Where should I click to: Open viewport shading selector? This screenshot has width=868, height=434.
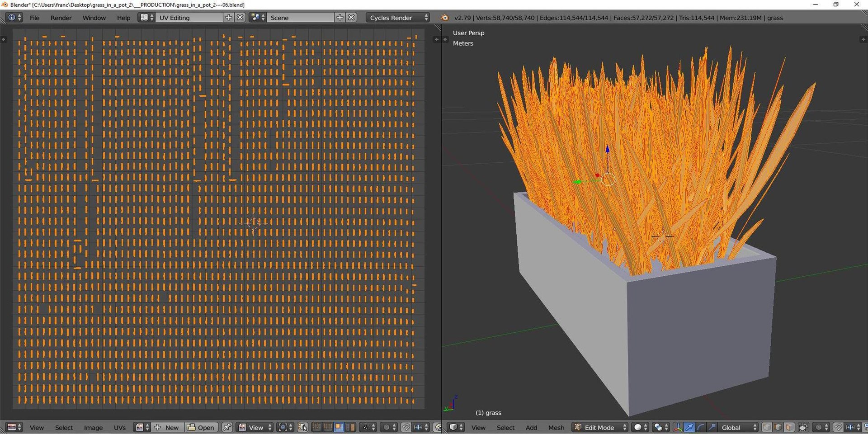(640, 427)
